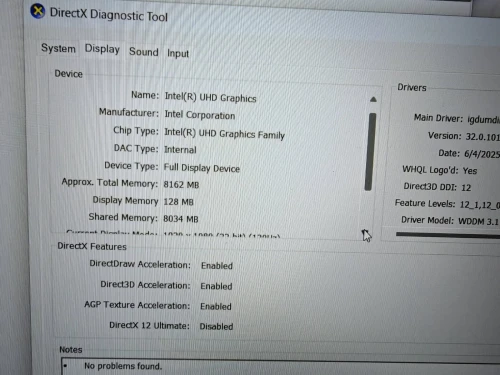
Task: Click 'Intel(R) UHD Graphics Family' chip type
Action: (224, 134)
